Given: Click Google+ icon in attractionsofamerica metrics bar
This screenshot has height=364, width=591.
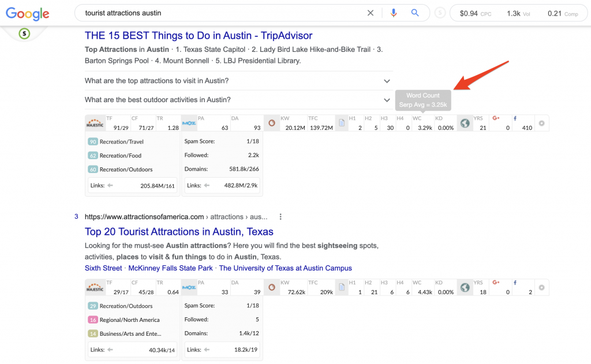Looking at the screenshot, I should [496, 283].
